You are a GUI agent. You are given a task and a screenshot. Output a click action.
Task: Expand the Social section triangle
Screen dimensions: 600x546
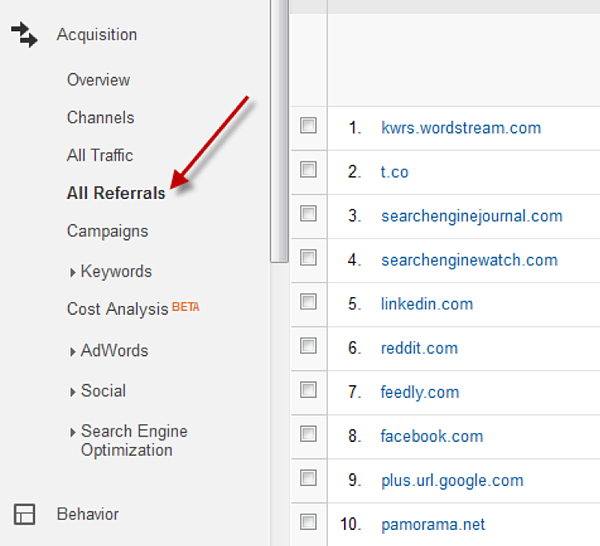[72, 392]
